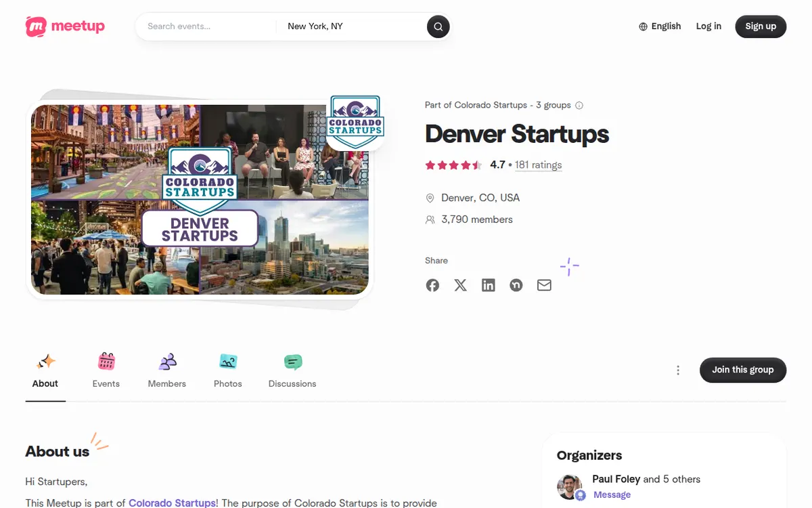
Task: Click the About us heading
Action: tap(58, 451)
